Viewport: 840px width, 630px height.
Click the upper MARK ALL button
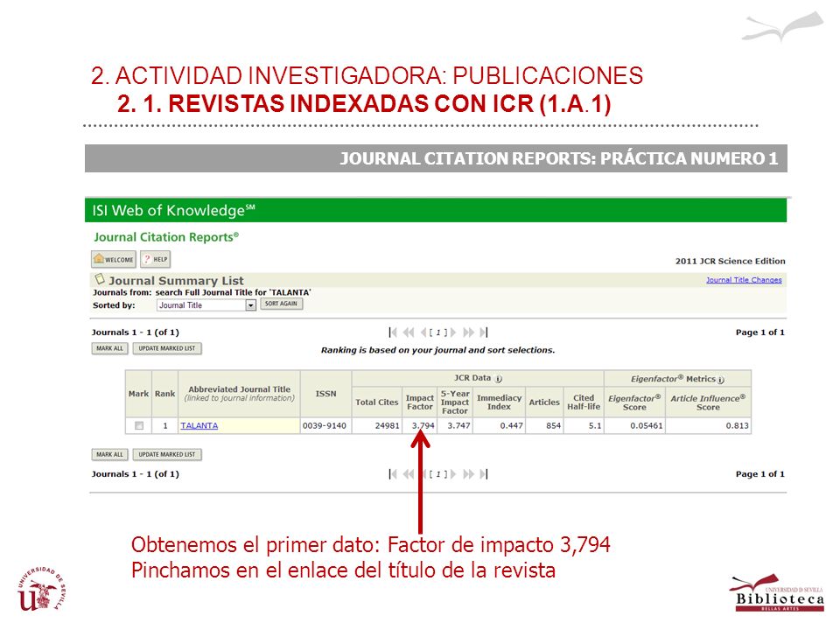tap(110, 349)
